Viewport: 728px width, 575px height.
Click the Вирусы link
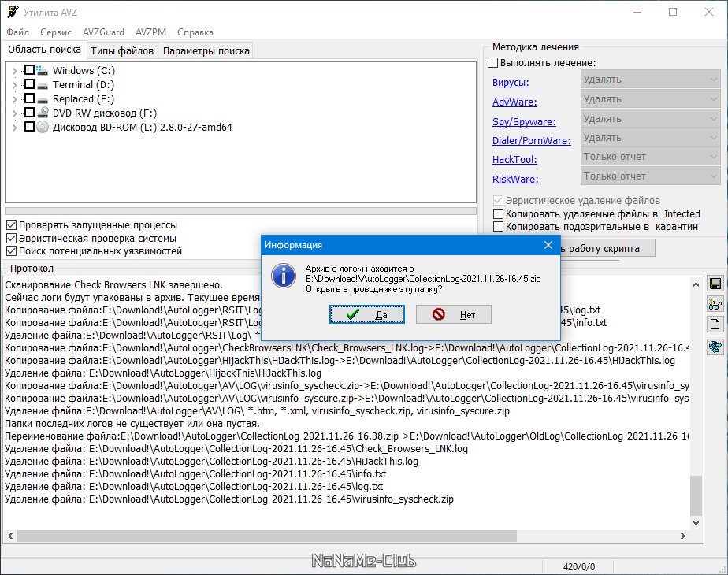(511, 83)
